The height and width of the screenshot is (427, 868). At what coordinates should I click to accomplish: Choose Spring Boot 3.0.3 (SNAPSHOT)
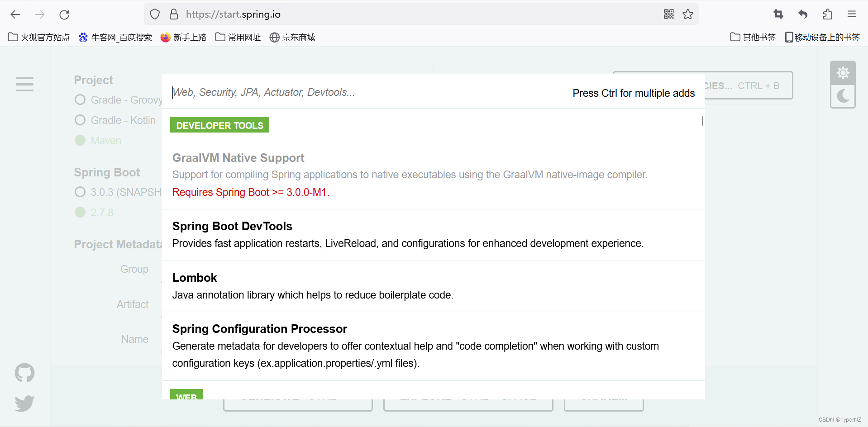118,192
